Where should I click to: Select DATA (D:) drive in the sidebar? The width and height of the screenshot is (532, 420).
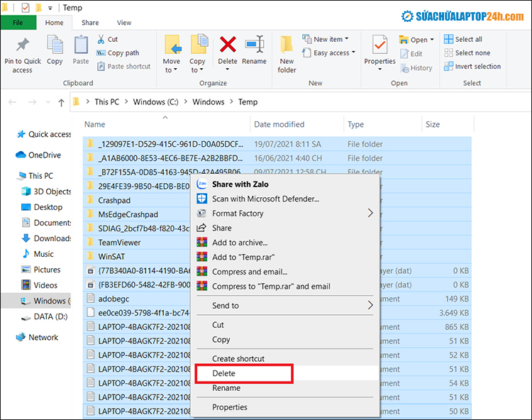coord(45,316)
